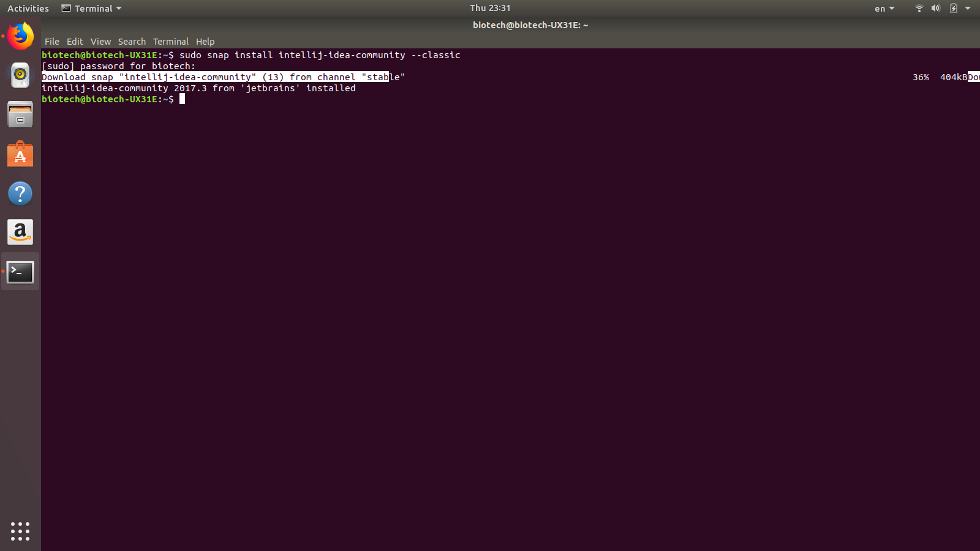Launch Rhythmbox music player in the dock
The width and height of the screenshot is (980, 551).
pyautogui.click(x=20, y=75)
